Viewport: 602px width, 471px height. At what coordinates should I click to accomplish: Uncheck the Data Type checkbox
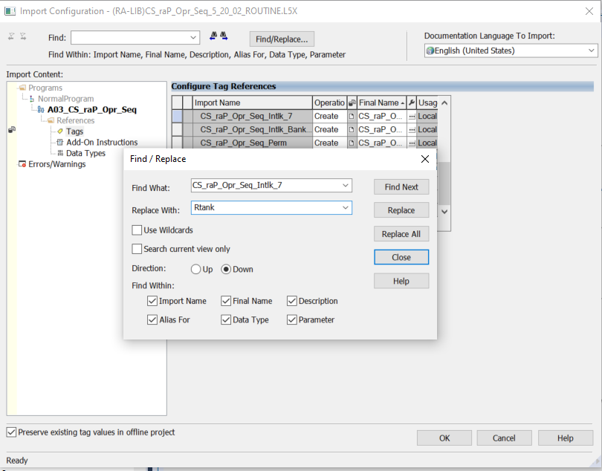click(226, 319)
